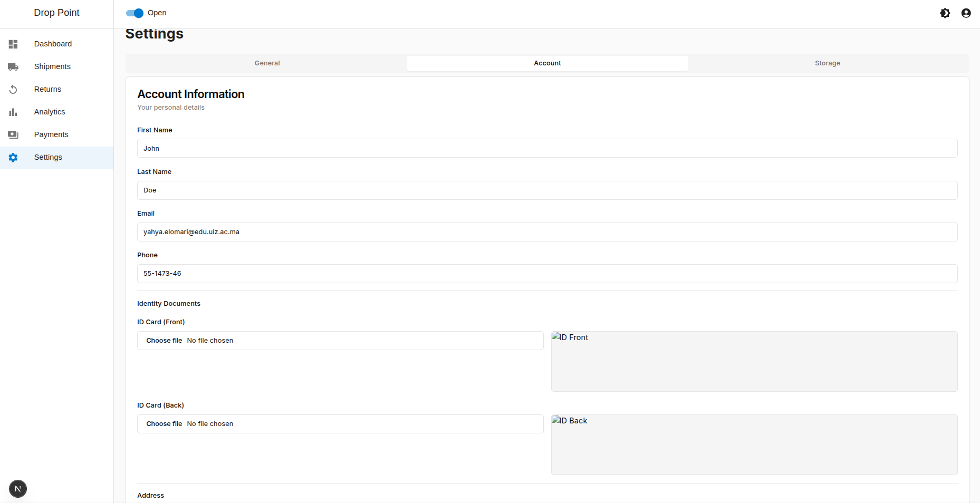The width and height of the screenshot is (980, 503).
Task: Click the ID Front image preview
Action: pos(754,361)
